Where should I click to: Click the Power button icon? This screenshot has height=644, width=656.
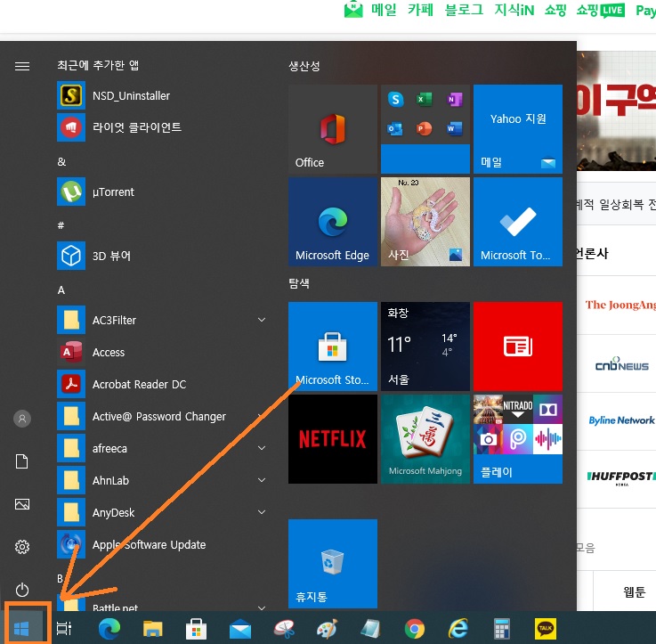click(x=22, y=590)
